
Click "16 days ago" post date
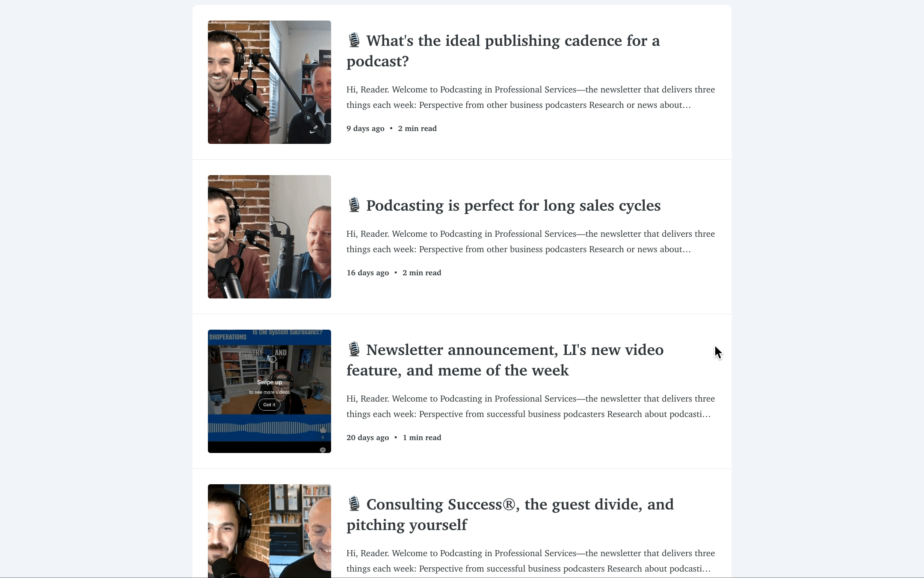point(367,273)
